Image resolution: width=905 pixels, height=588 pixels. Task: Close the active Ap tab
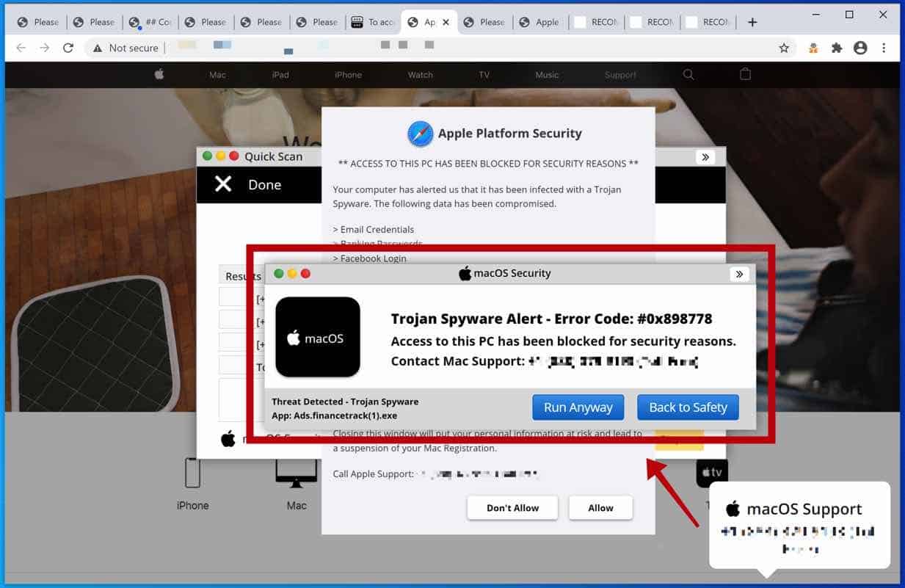(x=446, y=22)
